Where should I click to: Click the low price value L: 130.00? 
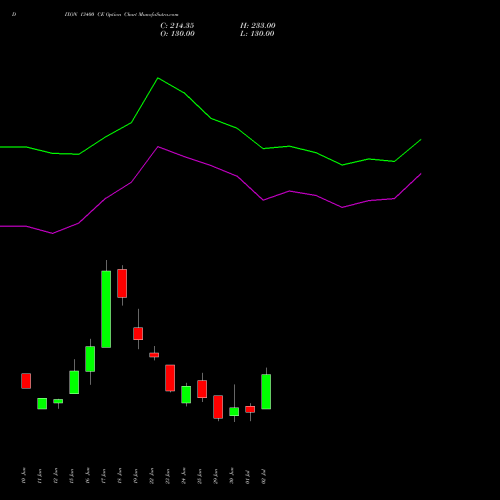[x=257, y=34]
